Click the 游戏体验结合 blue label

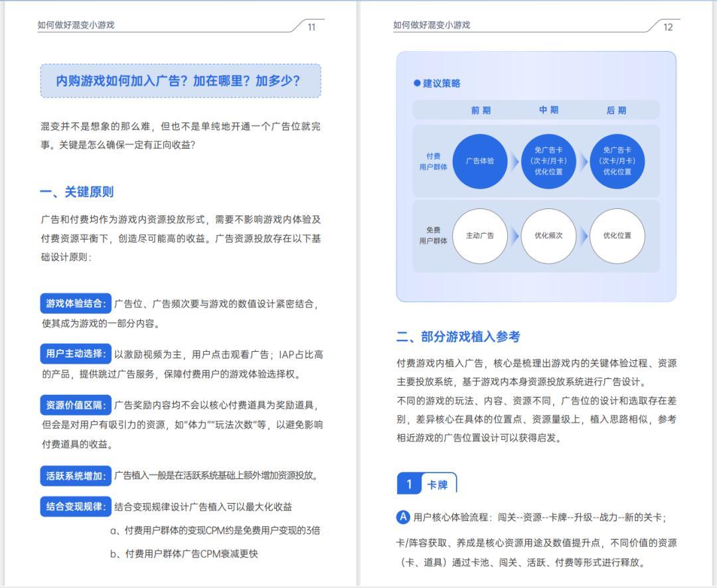75,304
